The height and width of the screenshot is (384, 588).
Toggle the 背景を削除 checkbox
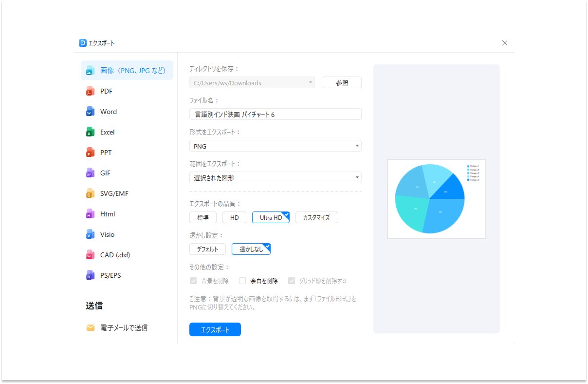tap(193, 281)
